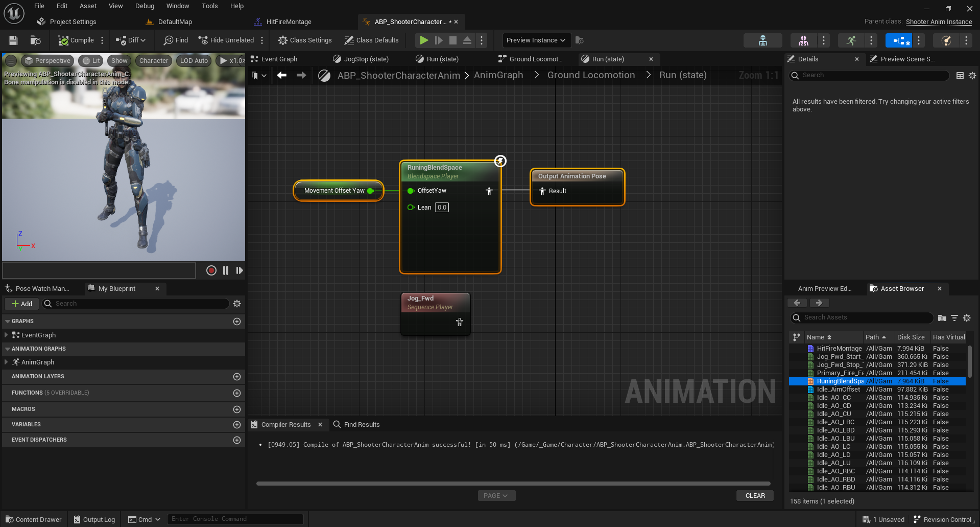Click Details search field
This screenshot has width=980, height=527.
tap(869, 76)
